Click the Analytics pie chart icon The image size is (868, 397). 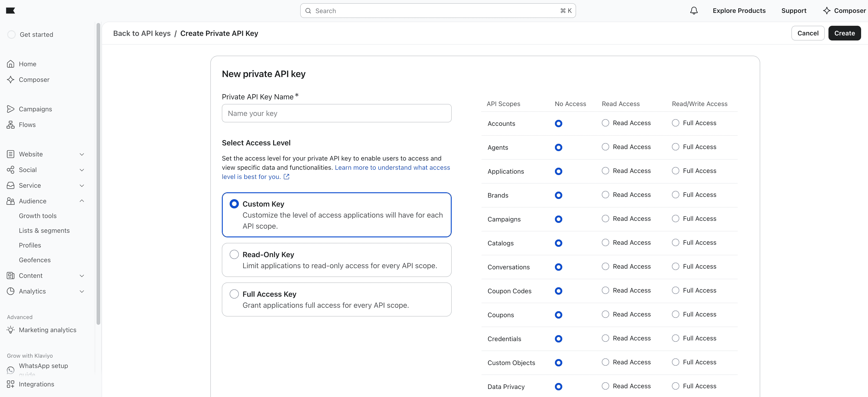point(11,291)
